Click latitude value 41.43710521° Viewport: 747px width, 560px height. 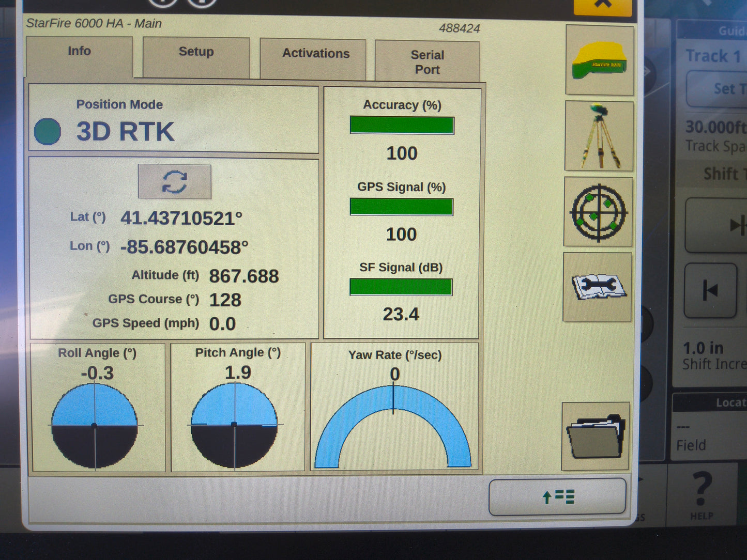pyautogui.click(x=181, y=219)
